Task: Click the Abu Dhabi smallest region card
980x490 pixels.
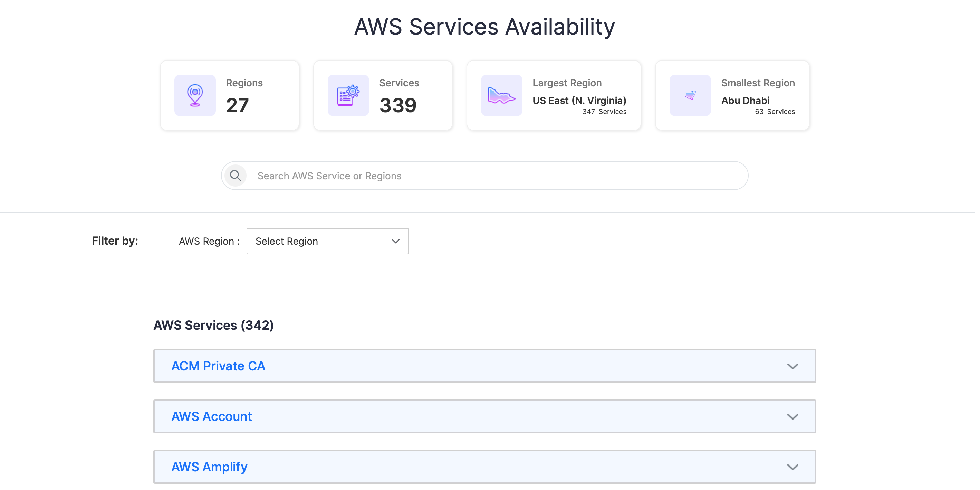Action: pos(732,95)
